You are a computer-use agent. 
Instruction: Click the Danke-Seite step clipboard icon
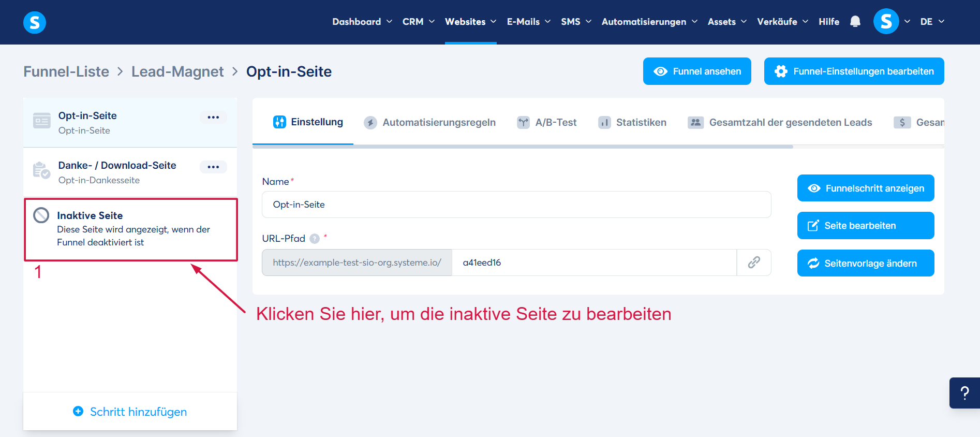(41, 170)
